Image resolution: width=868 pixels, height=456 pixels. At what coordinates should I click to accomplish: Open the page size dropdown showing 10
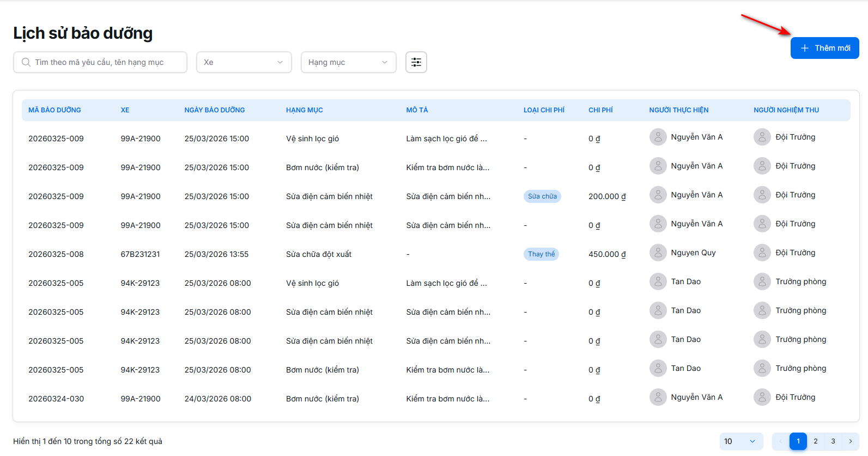click(740, 441)
